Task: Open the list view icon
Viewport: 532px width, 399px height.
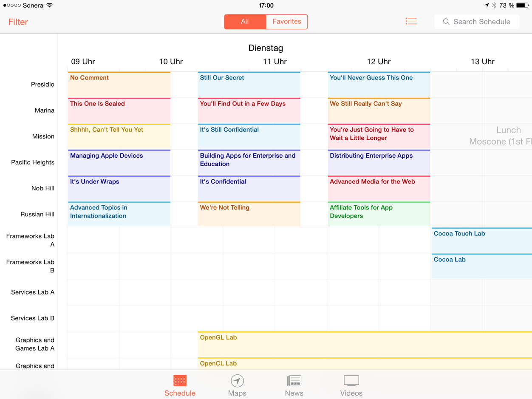Action: click(411, 21)
